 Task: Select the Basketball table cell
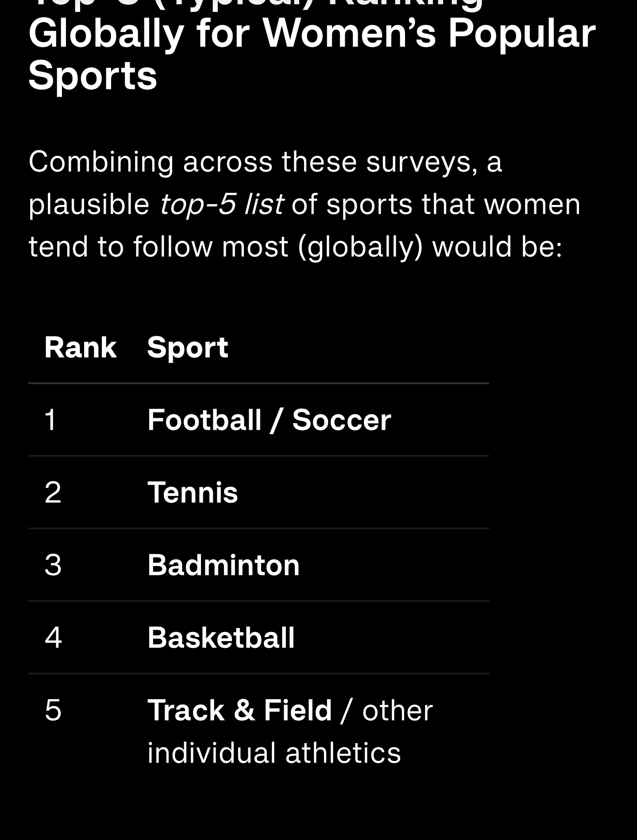pos(221,637)
